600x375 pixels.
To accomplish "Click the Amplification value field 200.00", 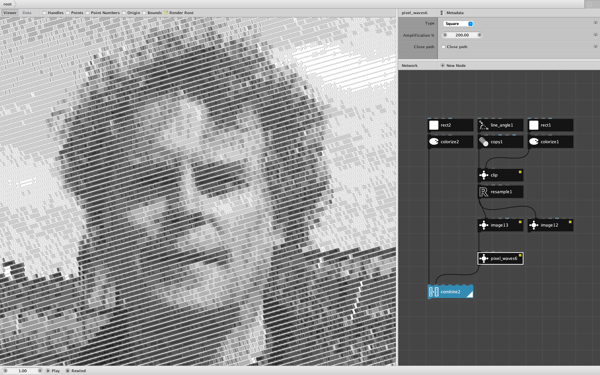I will [x=462, y=35].
